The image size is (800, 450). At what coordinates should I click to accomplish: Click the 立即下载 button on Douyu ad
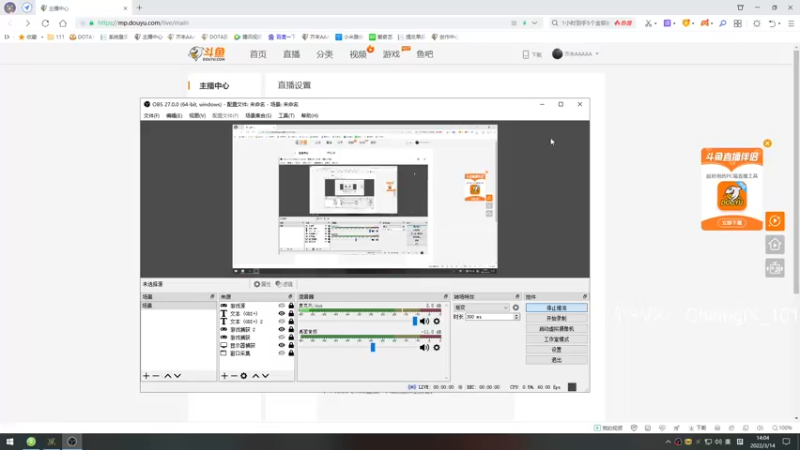pos(732,223)
